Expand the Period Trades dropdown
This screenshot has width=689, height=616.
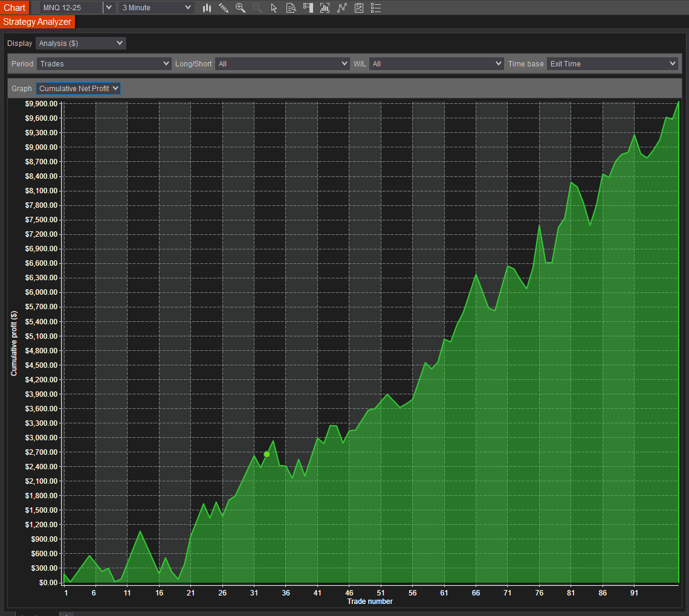104,63
